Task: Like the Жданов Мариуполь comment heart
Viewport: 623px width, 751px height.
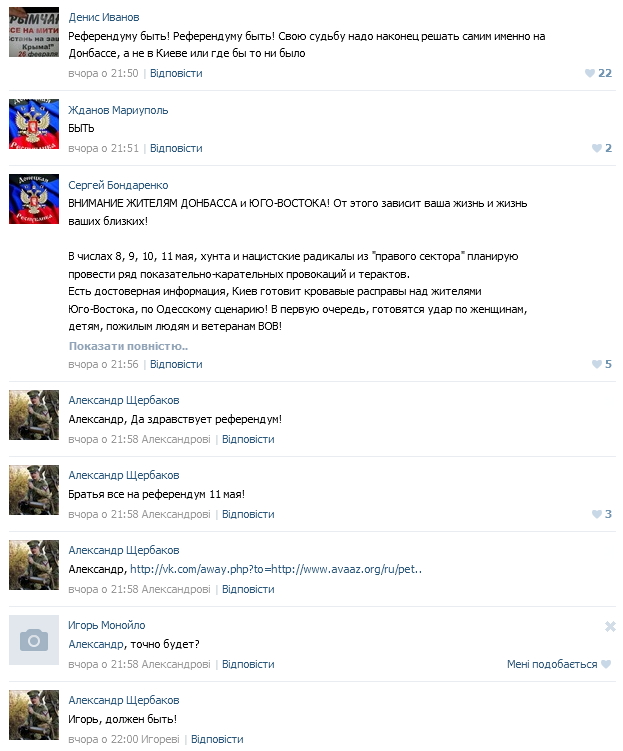Action: coord(601,148)
